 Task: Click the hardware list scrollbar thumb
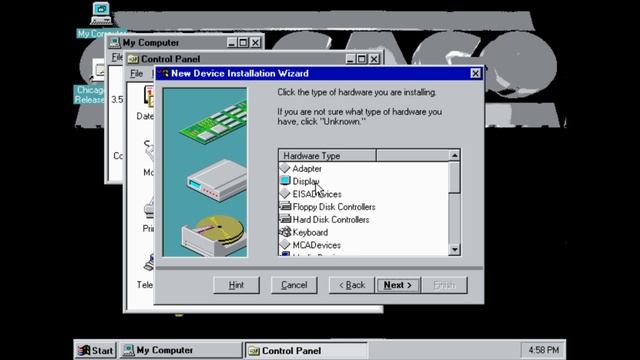454,177
